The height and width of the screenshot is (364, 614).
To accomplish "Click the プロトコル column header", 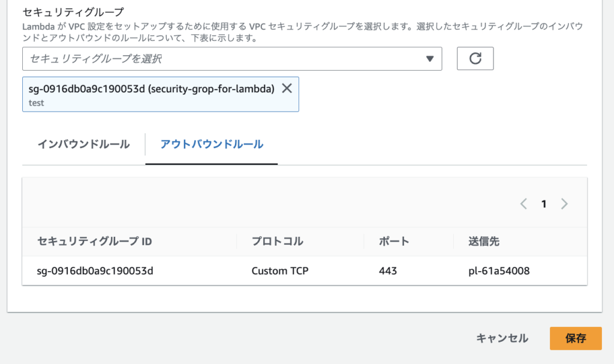I will (x=277, y=242).
